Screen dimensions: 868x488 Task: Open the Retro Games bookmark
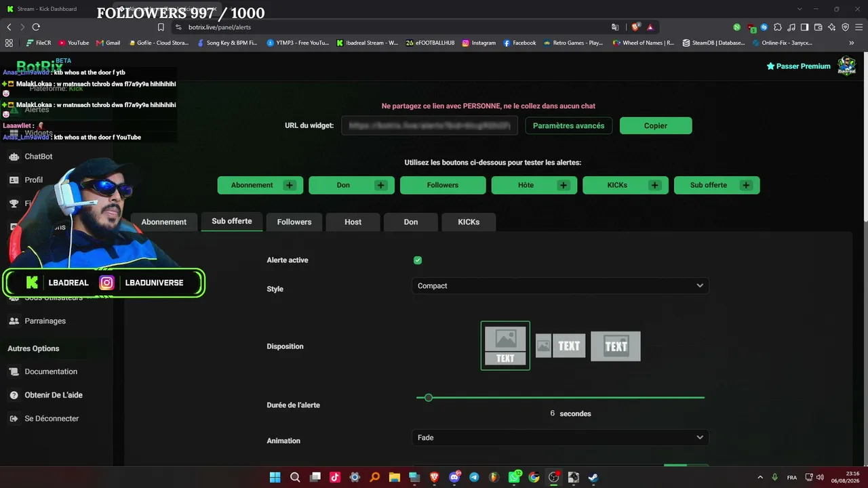pos(573,43)
